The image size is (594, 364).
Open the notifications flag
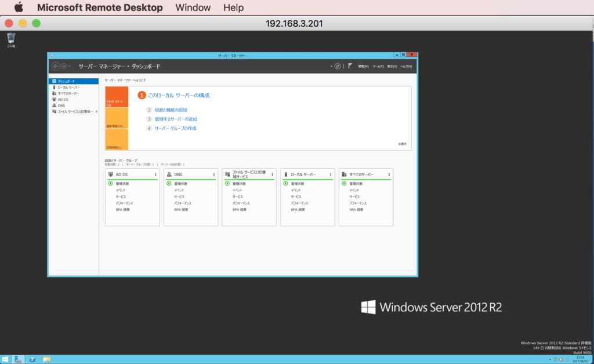click(x=350, y=66)
